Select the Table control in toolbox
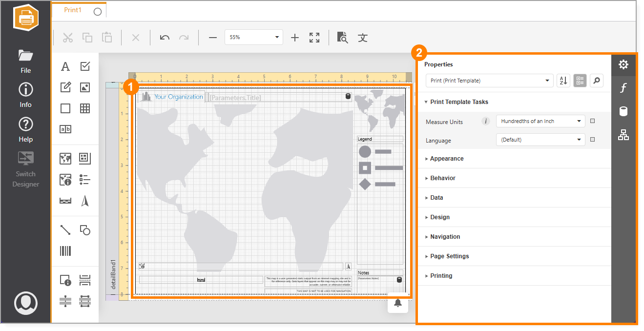The width and height of the screenshot is (644, 331). click(85, 108)
